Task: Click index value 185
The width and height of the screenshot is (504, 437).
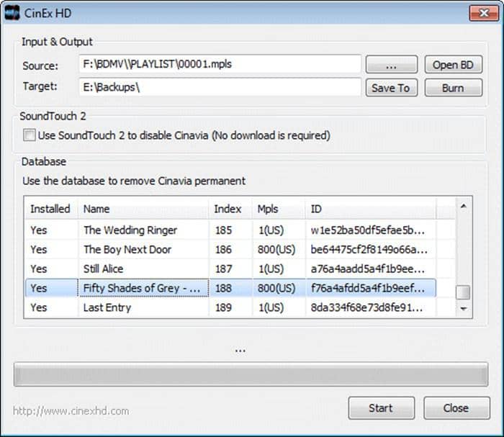Action: 223,230
